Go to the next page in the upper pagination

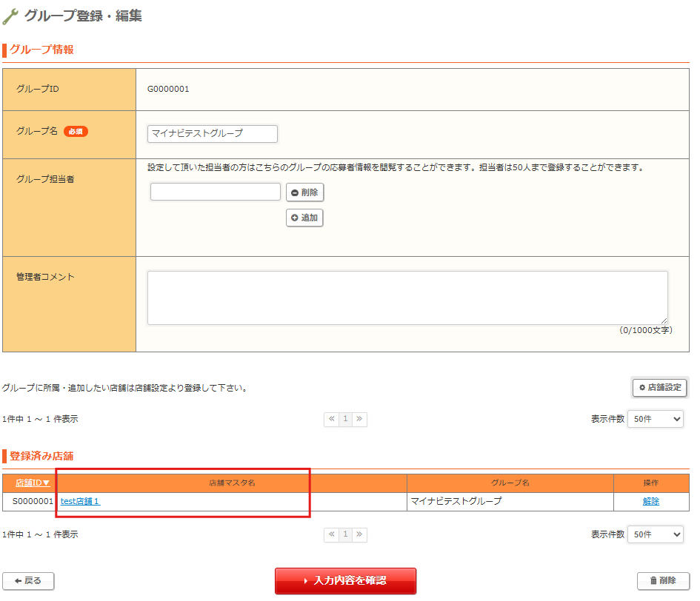(359, 419)
